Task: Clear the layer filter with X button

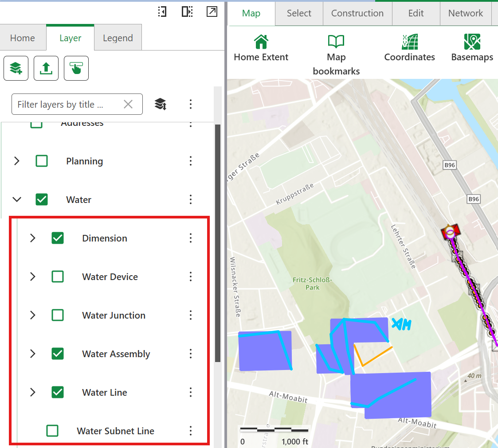Action: click(x=128, y=104)
